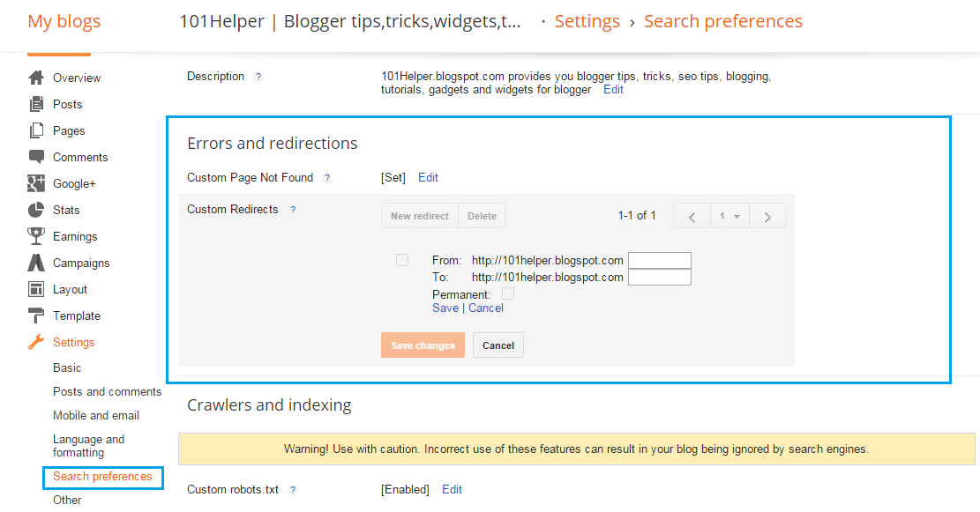This screenshot has width=980, height=512.
Task: Enable the Permanent redirect checkbox
Action: pos(508,293)
